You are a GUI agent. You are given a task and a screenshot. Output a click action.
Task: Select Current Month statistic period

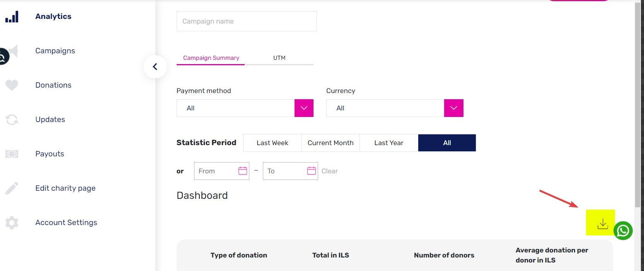331,143
